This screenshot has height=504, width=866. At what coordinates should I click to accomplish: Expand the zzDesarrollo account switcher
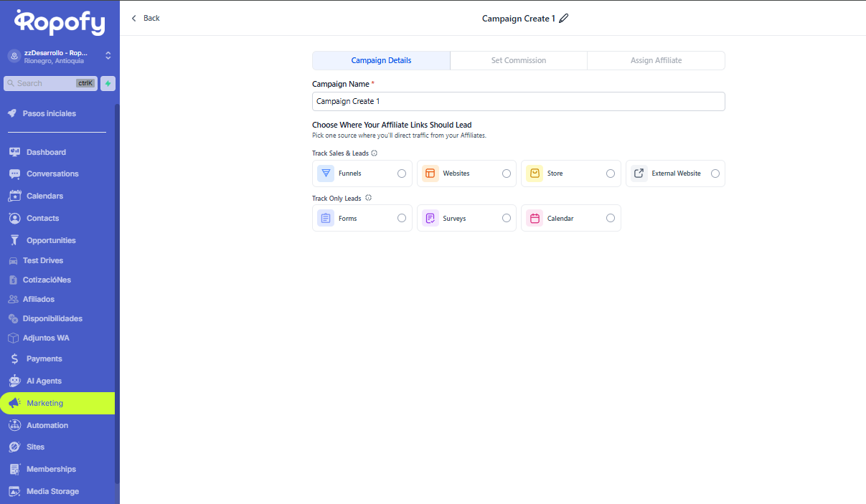(x=108, y=56)
